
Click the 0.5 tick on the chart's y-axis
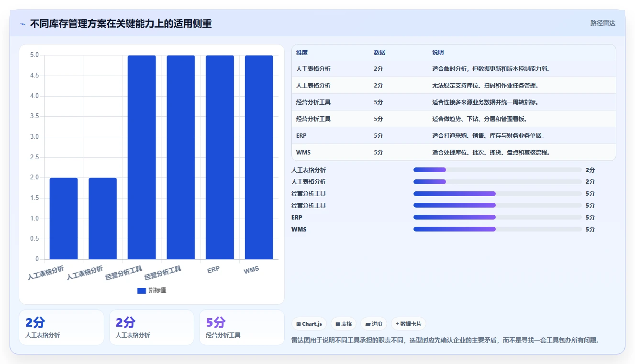click(x=34, y=239)
